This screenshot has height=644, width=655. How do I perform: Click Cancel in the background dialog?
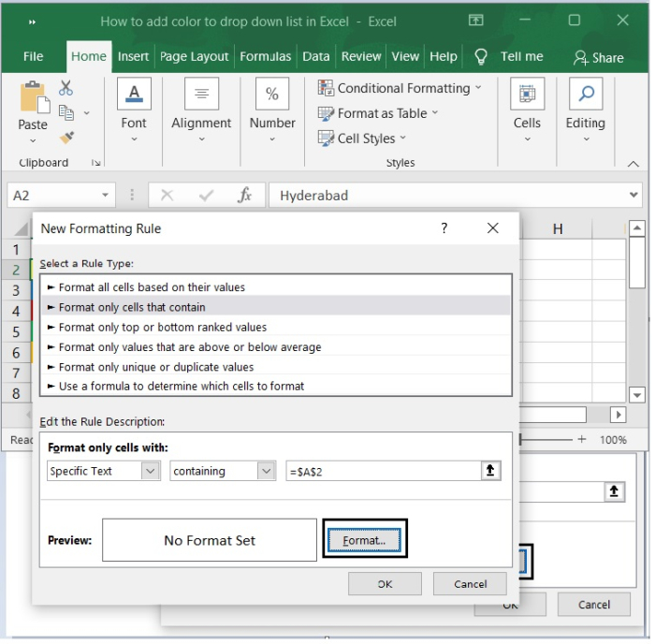coord(594,605)
